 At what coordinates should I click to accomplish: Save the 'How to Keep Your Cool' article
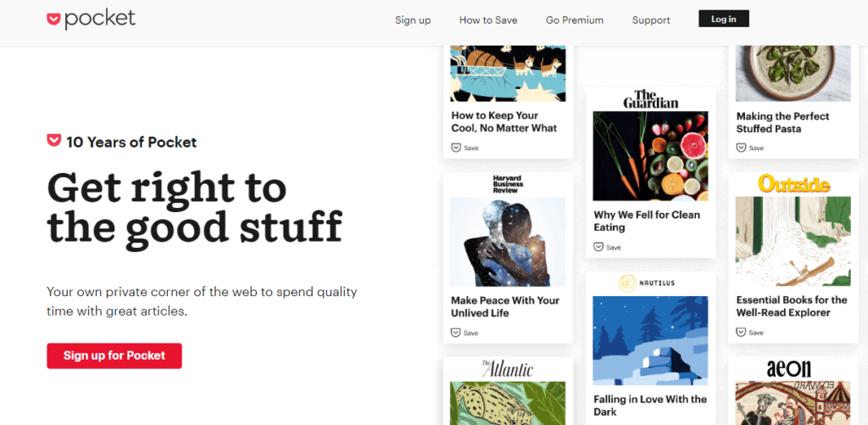tap(465, 148)
